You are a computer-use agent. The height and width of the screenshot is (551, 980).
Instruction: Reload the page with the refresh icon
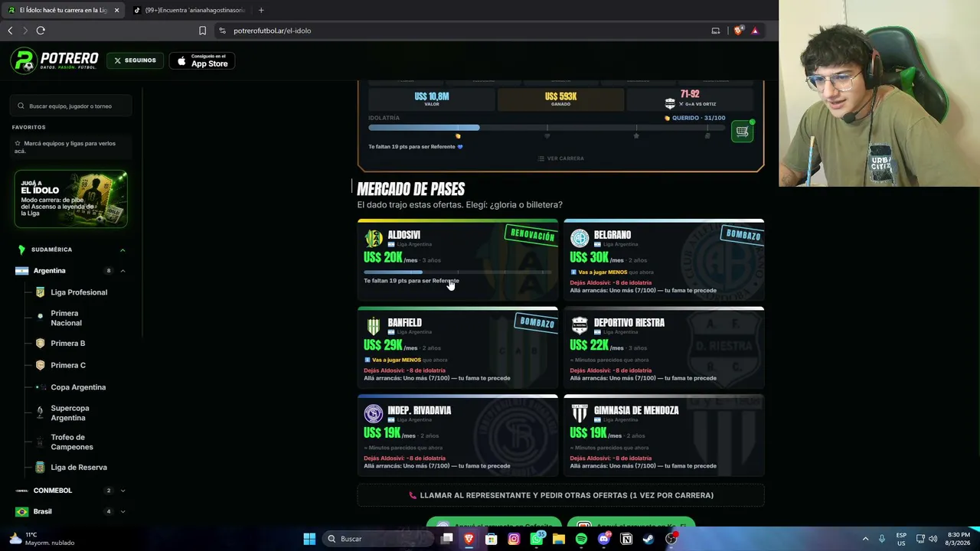click(41, 31)
